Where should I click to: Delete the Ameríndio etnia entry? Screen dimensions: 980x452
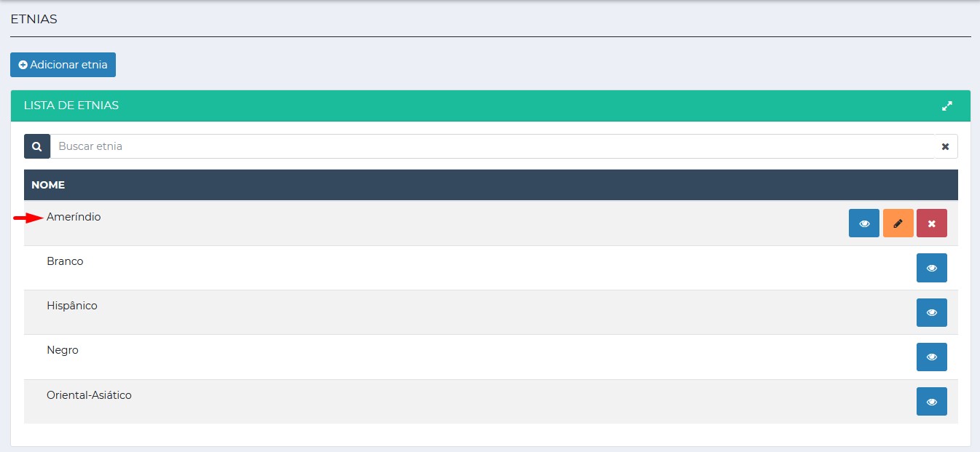pyautogui.click(x=931, y=223)
